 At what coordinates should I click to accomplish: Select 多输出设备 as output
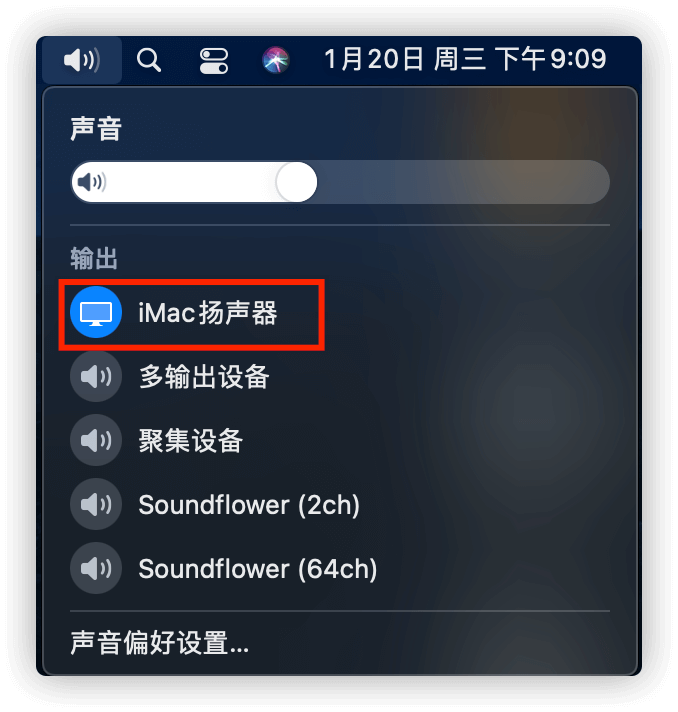pyautogui.click(x=204, y=376)
